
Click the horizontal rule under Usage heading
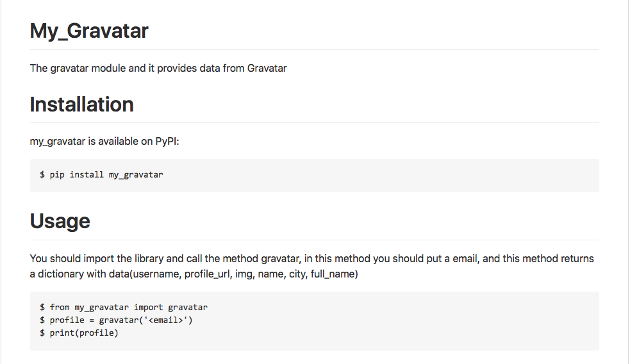pyautogui.click(x=315, y=240)
